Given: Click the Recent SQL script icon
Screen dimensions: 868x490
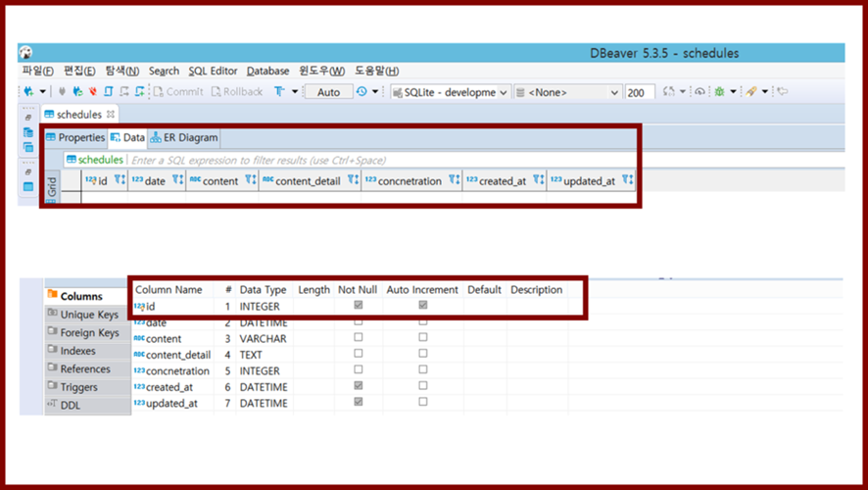Looking at the screenshot, I should point(124,92).
